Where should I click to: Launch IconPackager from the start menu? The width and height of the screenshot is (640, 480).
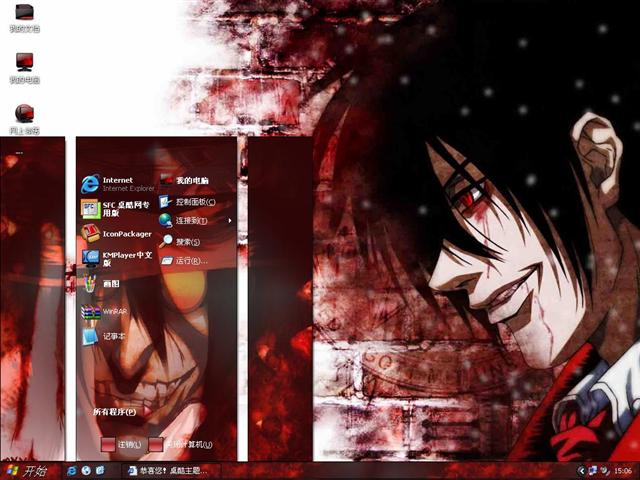coord(118,234)
